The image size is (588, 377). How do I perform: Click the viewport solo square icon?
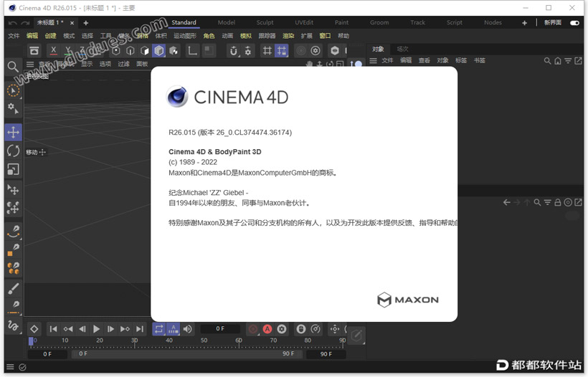(x=209, y=51)
